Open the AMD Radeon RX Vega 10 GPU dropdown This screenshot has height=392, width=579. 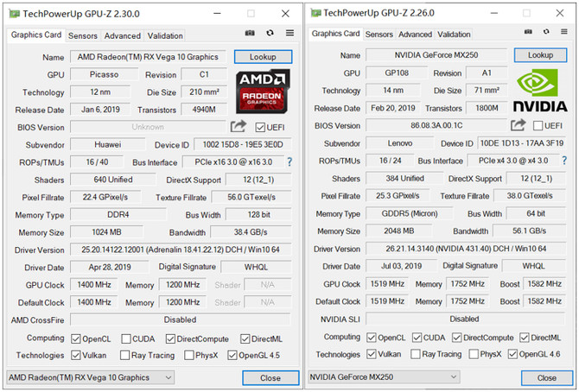point(90,377)
